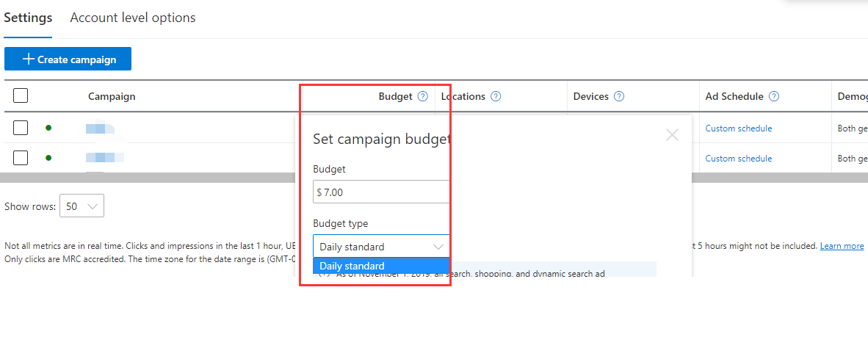Switch to Account level options tab
The image size is (868, 359).
(133, 18)
